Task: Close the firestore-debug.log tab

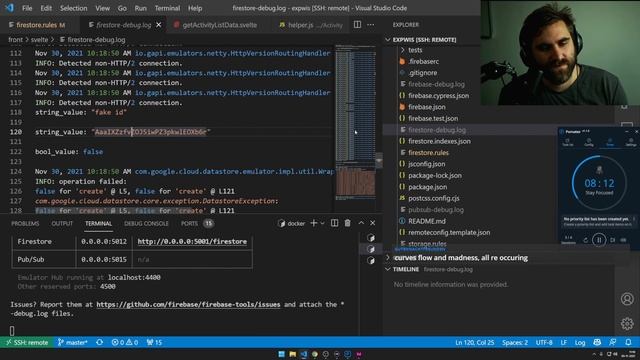Action: click(159, 25)
